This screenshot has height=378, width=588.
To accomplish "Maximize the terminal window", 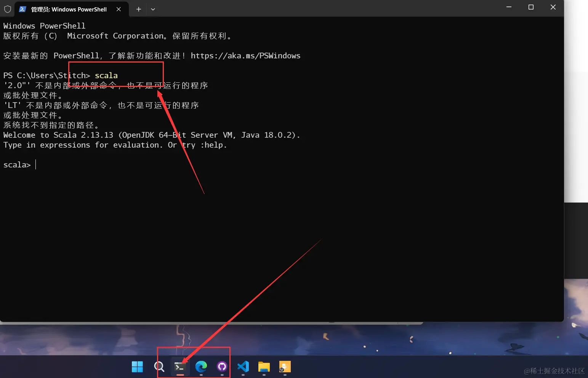I will click(x=531, y=7).
